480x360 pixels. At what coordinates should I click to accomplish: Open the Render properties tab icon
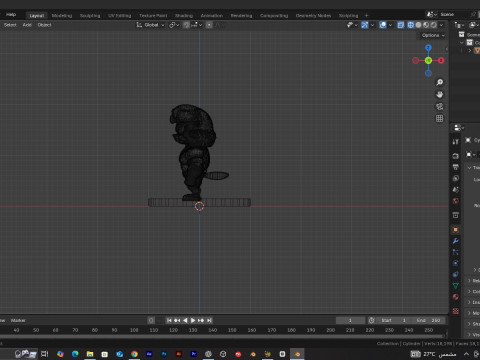click(456, 156)
